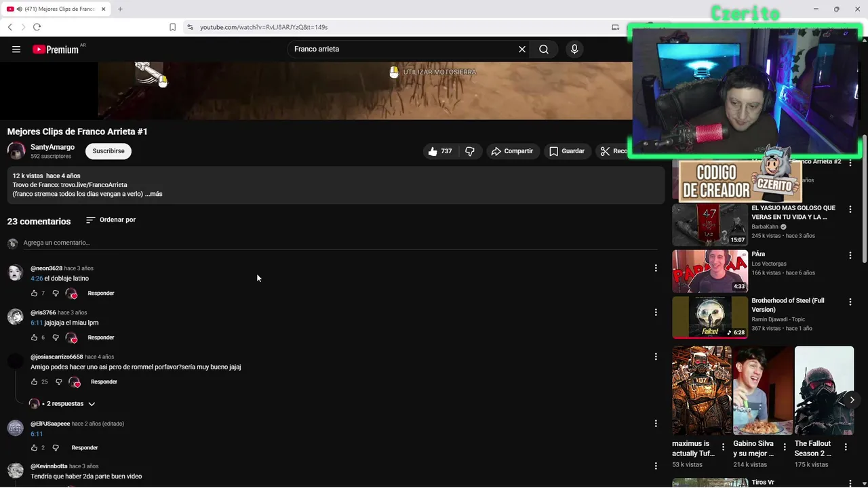
Task: Like the @ElPJSaapeee comment
Action: (34, 448)
